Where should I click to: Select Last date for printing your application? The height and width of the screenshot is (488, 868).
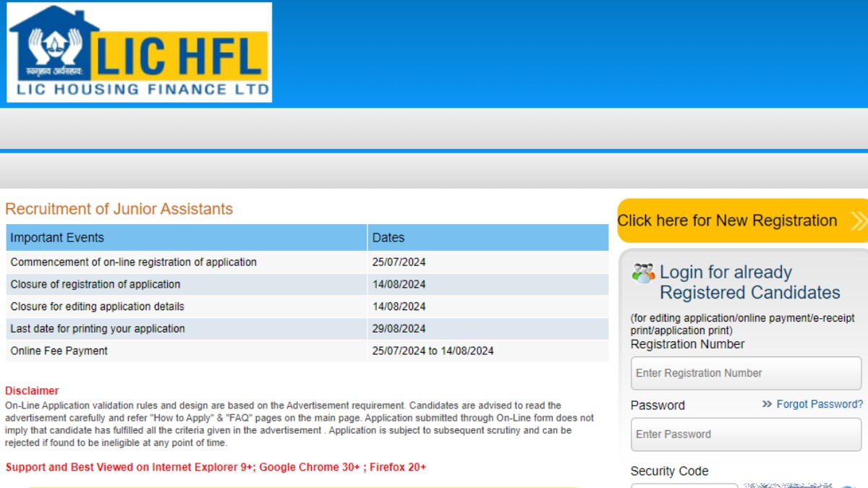click(x=307, y=328)
